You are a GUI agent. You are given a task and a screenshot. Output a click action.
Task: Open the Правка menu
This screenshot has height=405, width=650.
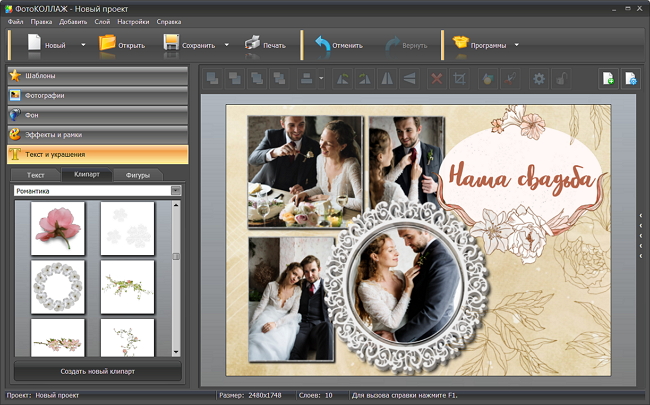[x=41, y=22]
